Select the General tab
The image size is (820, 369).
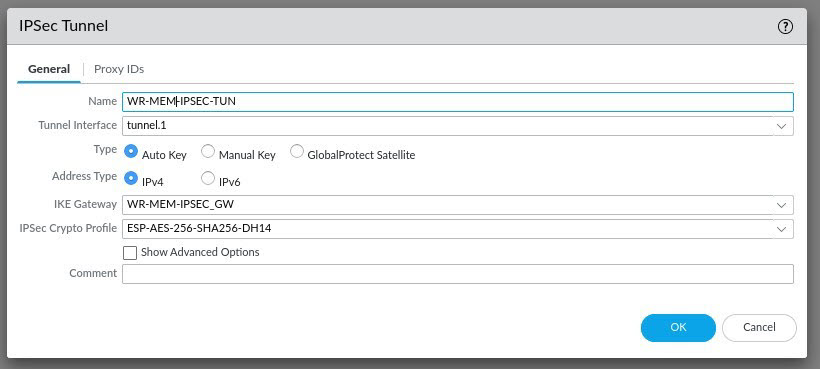49,69
